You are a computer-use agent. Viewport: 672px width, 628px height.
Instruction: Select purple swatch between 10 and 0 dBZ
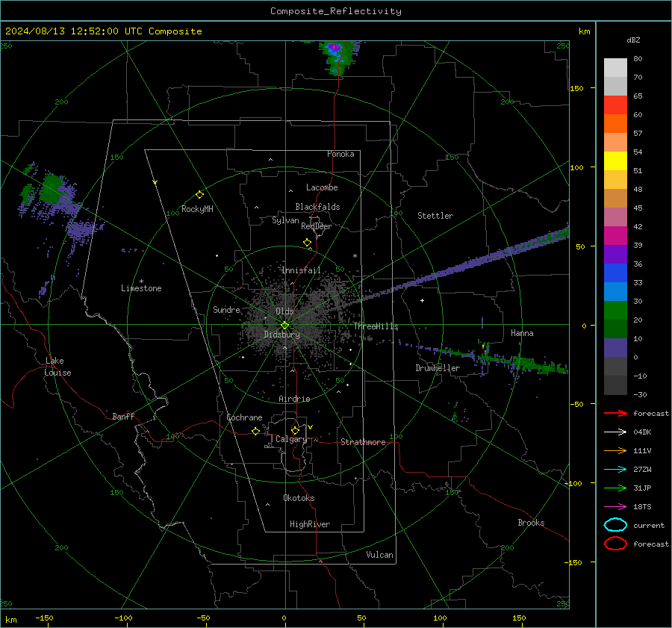615,347
